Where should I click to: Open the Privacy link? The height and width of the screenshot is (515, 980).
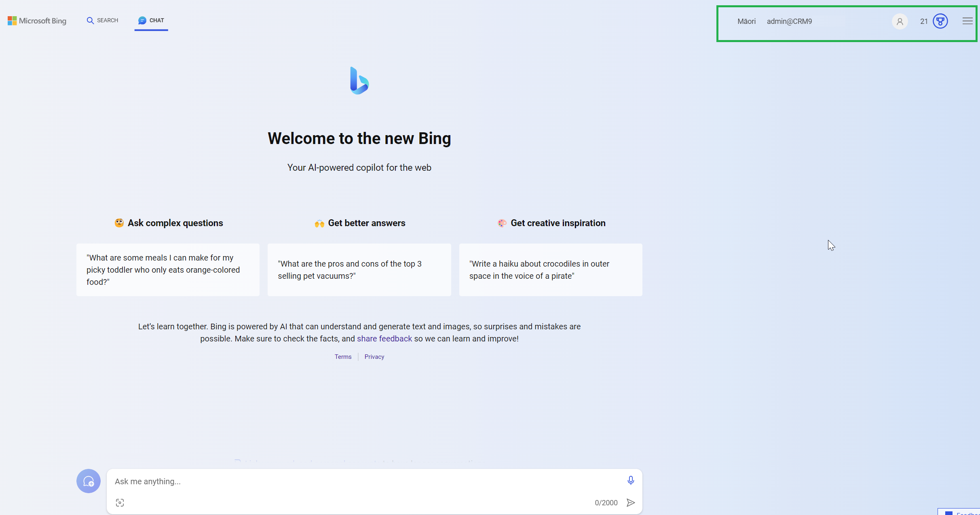(374, 356)
